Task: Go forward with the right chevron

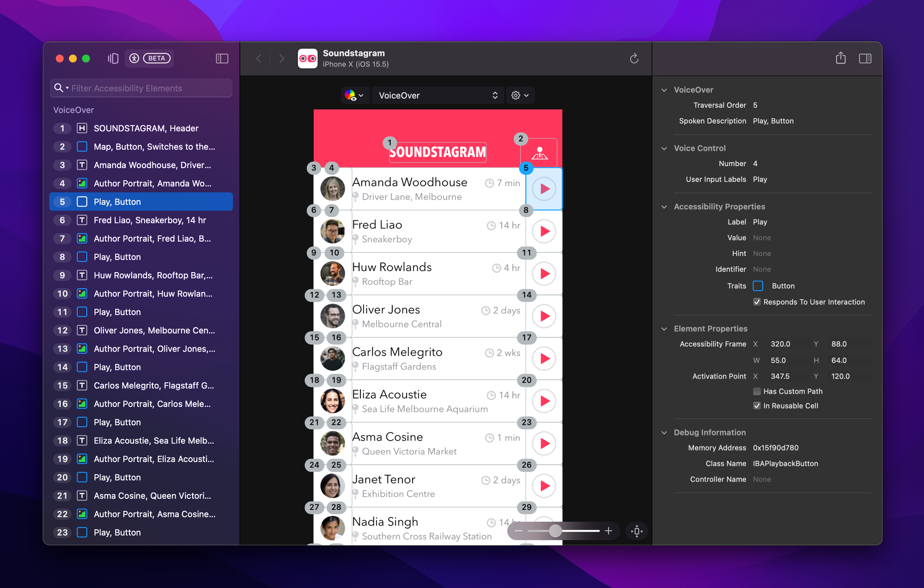Action: pyautogui.click(x=281, y=59)
